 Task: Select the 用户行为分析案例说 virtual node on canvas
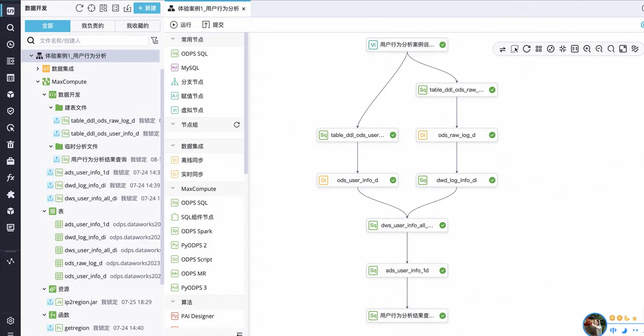pos(407,45)
